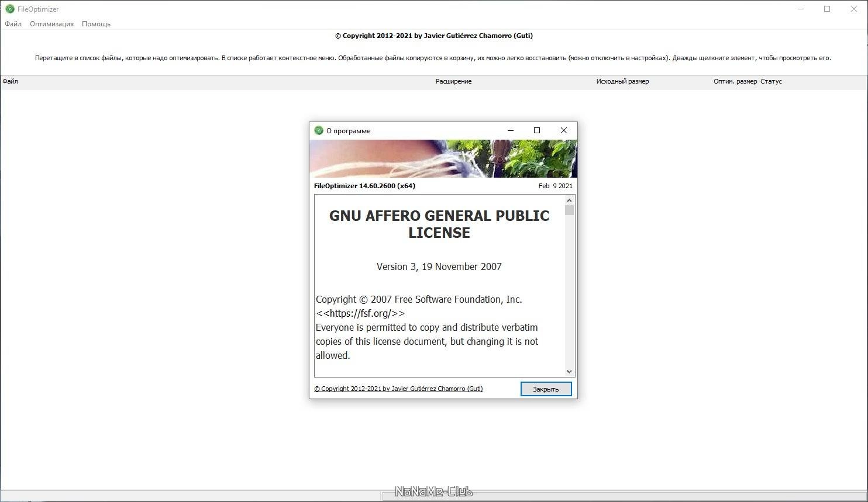This screenshot has width=868, height=502.
Task: Close the О программе dialog with X
Action: point(564,130)
